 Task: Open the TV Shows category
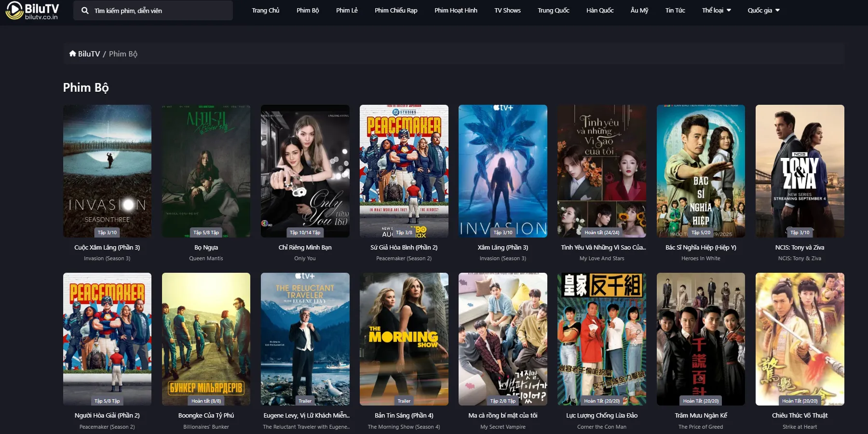click(x=507, y=10)
